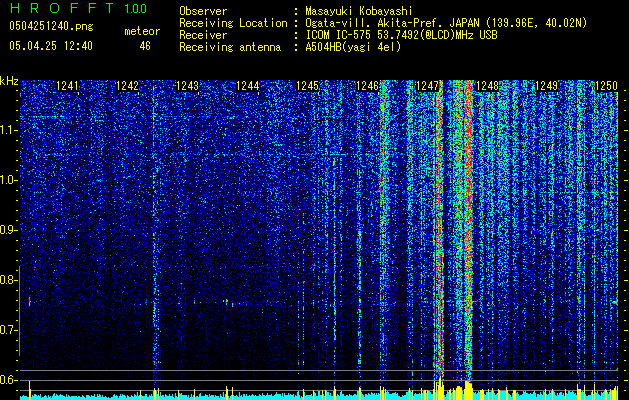This screenshot has height=400, width=629.
Task: Click the 1244 time marker
Action: [x=248, y=86]
